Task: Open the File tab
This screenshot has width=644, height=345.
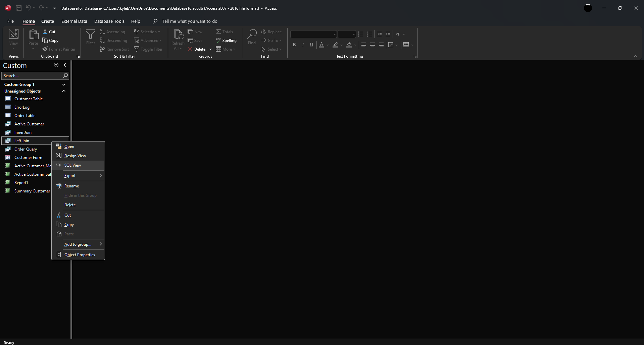Action: click(x=10, y=21)
